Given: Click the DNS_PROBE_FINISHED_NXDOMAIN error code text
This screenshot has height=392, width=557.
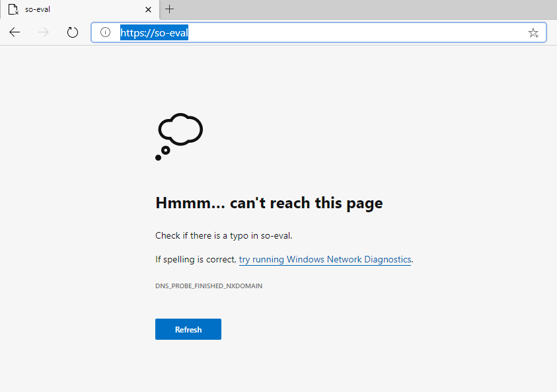Looking at the screenshot, I should click(209, 286).
